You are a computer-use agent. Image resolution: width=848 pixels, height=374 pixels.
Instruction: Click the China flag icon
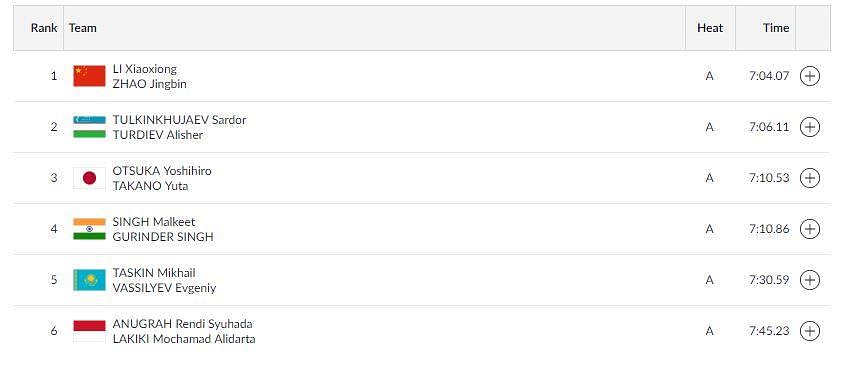(89, 76)
